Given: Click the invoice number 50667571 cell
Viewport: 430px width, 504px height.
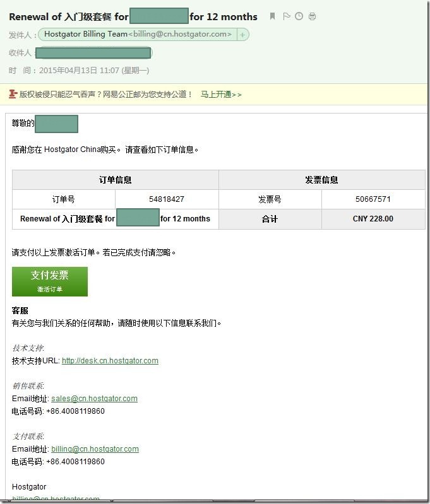Looking at the screenshot, I should coord(373,199).
